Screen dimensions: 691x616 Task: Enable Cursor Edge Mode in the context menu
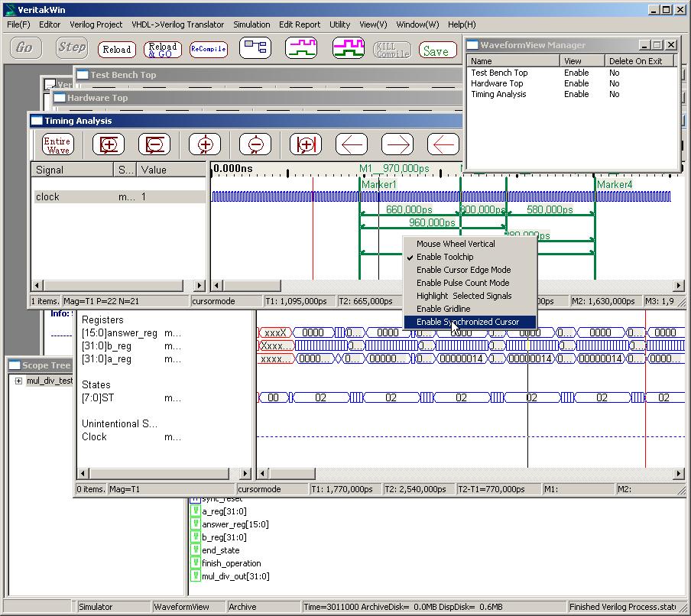[x=470, y=270]
